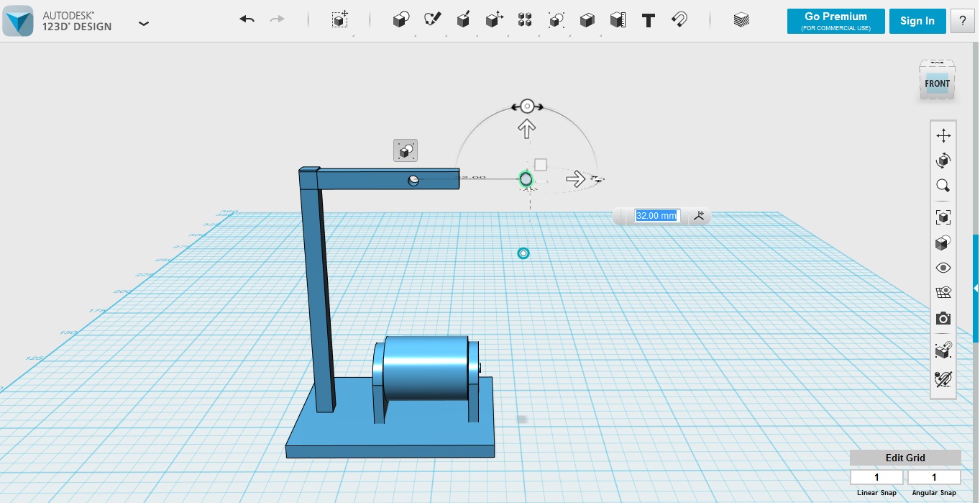
Task: Click the rightward move arrow manipulator
Action: pyautogui.click(x=575, y=178)
